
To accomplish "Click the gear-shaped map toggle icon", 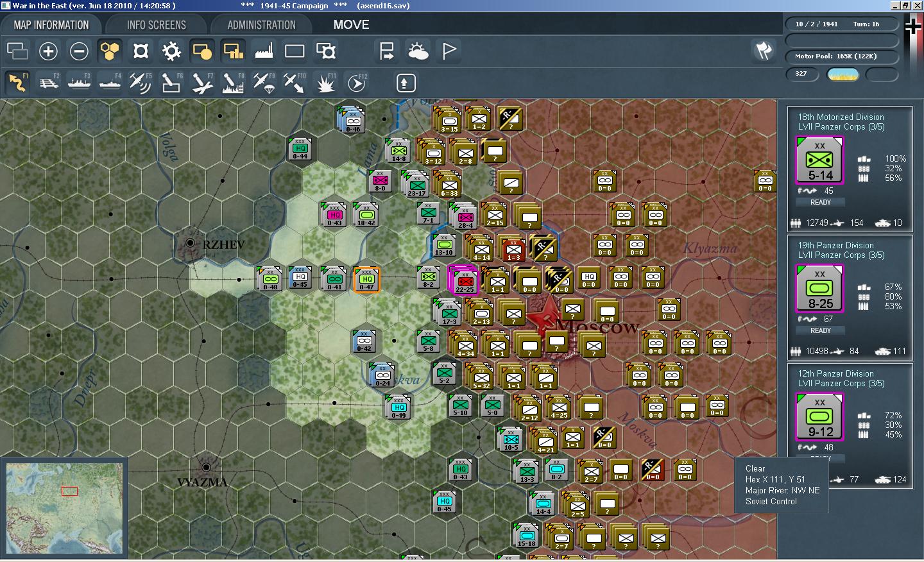I will [171, 51].
